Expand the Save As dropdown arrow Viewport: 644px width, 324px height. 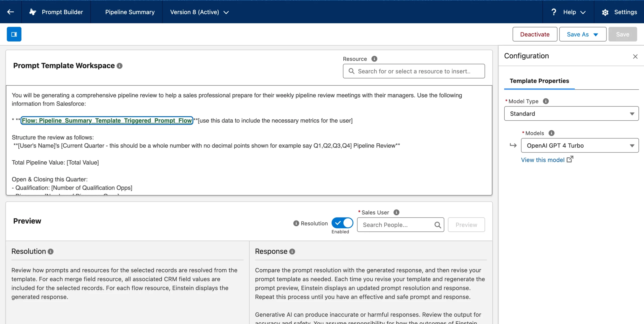tap(596, 34)
